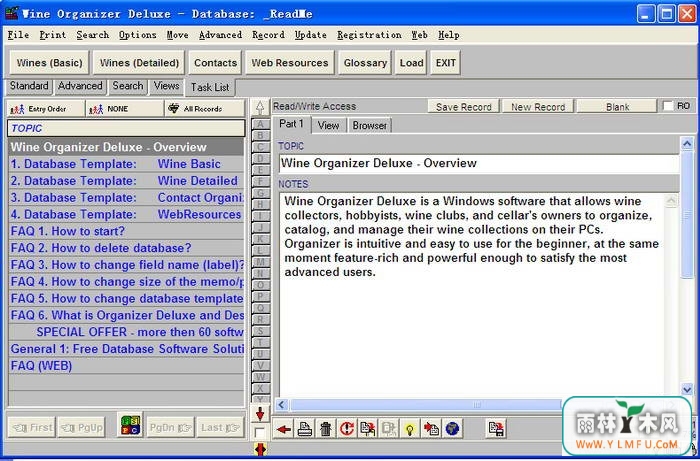700x461 pixels.
Task: Click the New Record button
Action: point(538,107)
